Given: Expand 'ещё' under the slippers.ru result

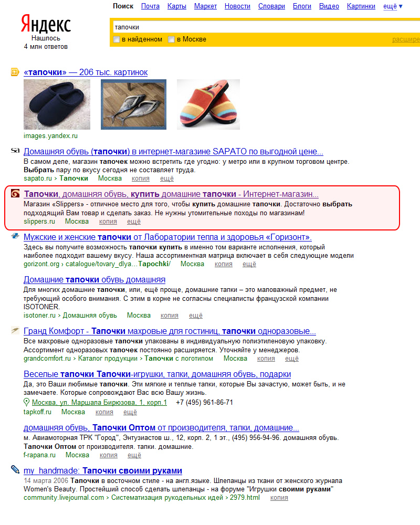Looking at the screenshot, I should pyautogui.click(x=134, y=222).
